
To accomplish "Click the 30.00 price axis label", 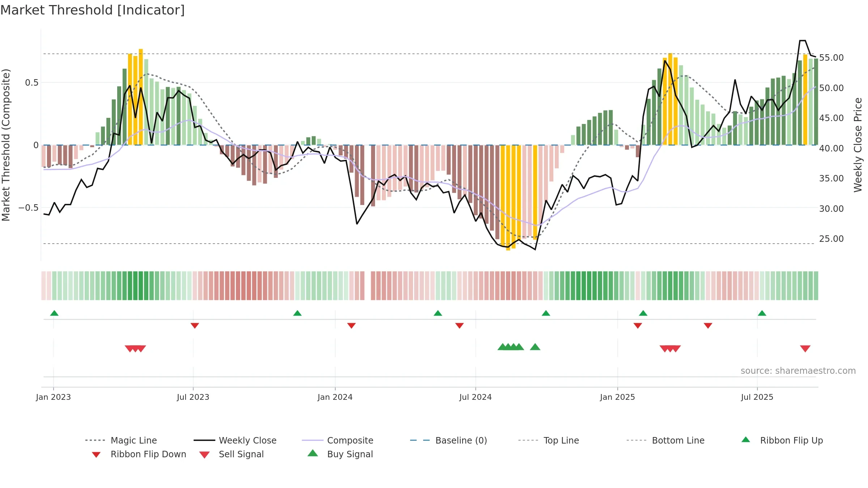I will (x=831, y=209).
